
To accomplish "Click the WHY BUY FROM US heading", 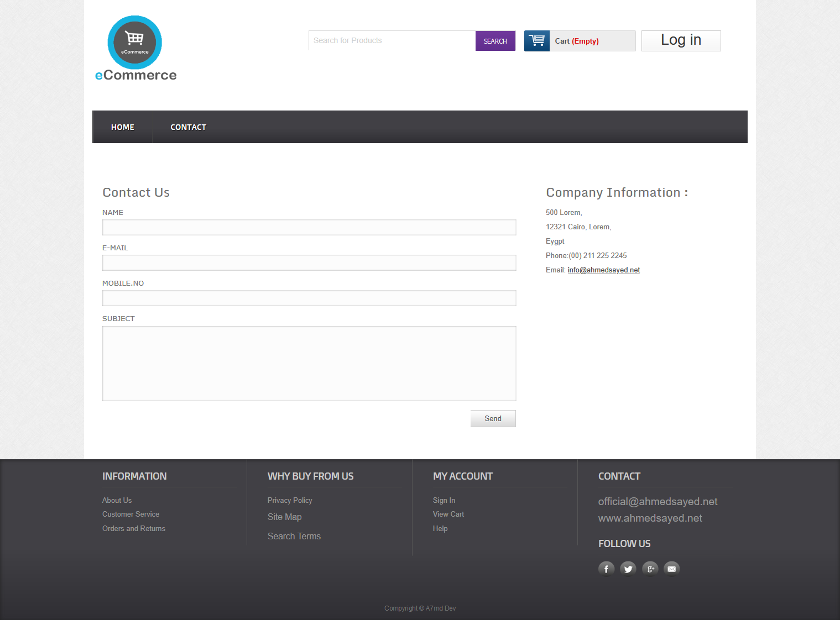I will 311,476.
